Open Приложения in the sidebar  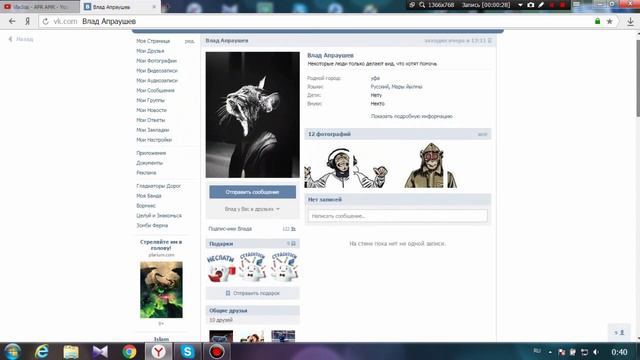[x=151, y=153]
